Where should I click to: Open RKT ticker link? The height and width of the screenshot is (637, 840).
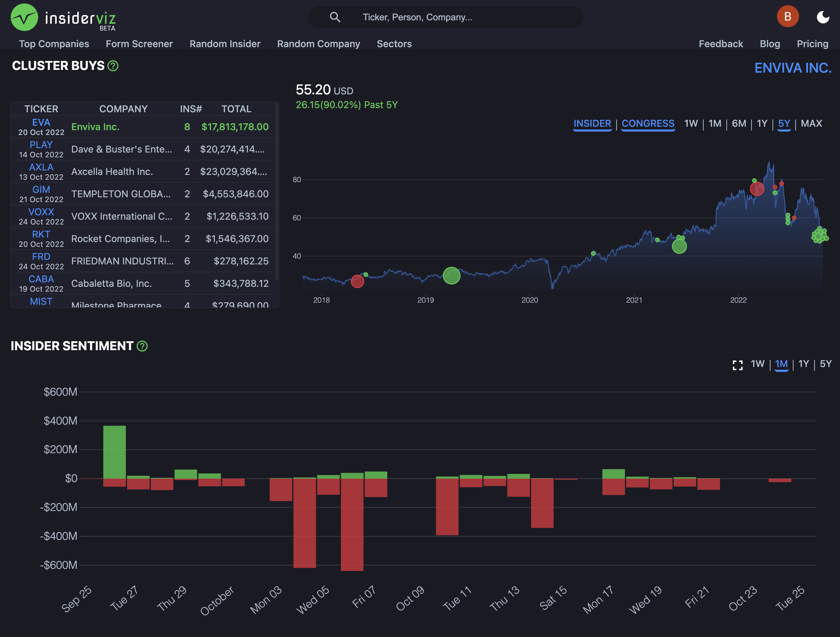(41, 234)
